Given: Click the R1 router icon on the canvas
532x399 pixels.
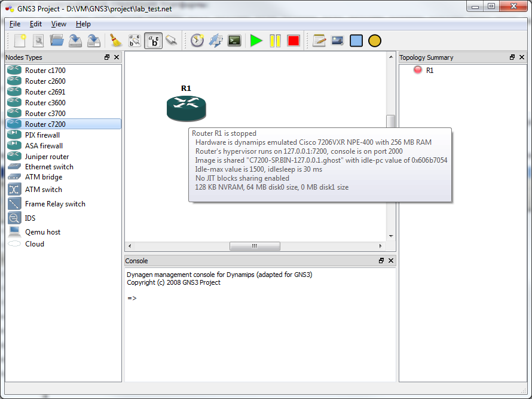Looking at the screenshot, I should 186,108.
